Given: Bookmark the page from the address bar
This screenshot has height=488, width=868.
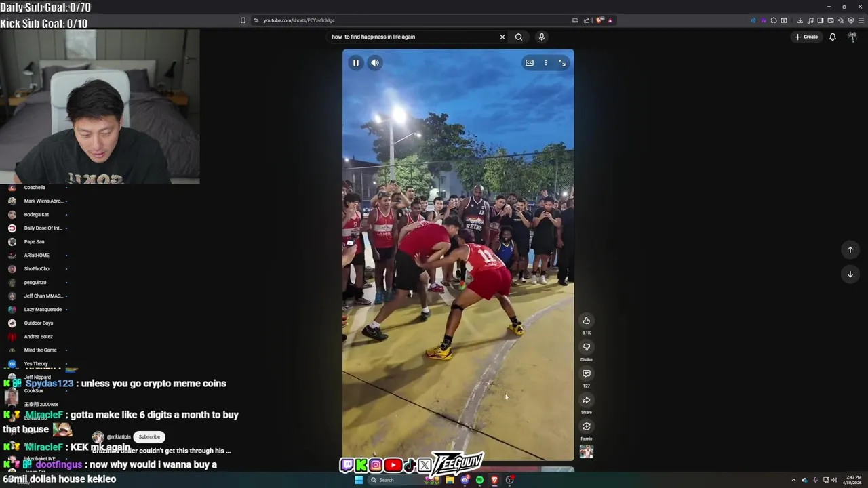Looking at the screenshot, I should (243, 20).
